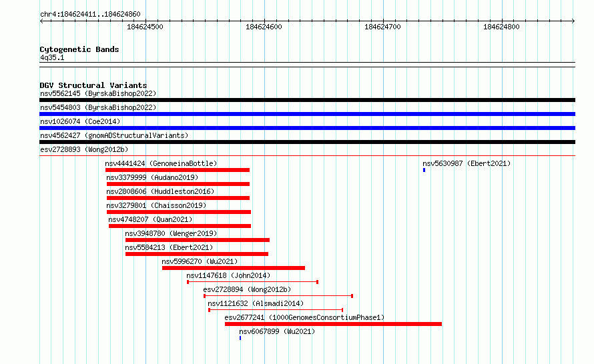594x364 pixels.
Task: Select the 4q35.1 band label
Action: point(52,57)
